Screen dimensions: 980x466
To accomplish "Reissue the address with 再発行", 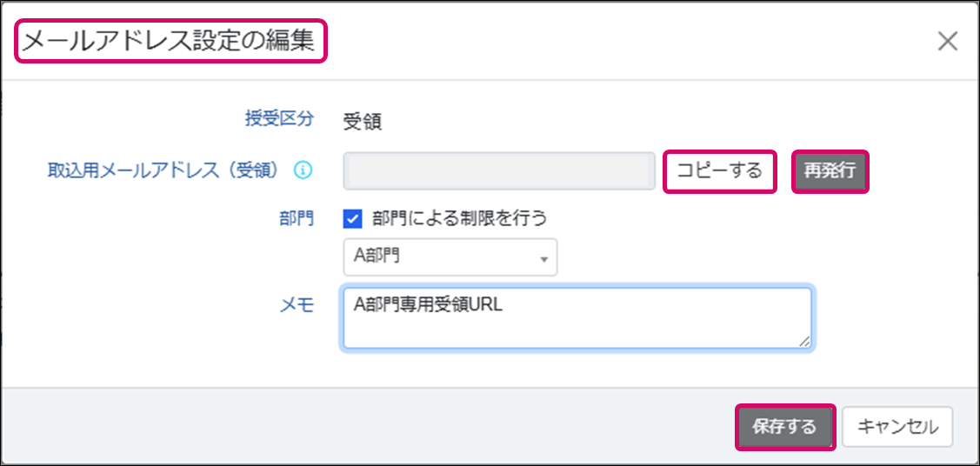I will [x=830, y=171].
